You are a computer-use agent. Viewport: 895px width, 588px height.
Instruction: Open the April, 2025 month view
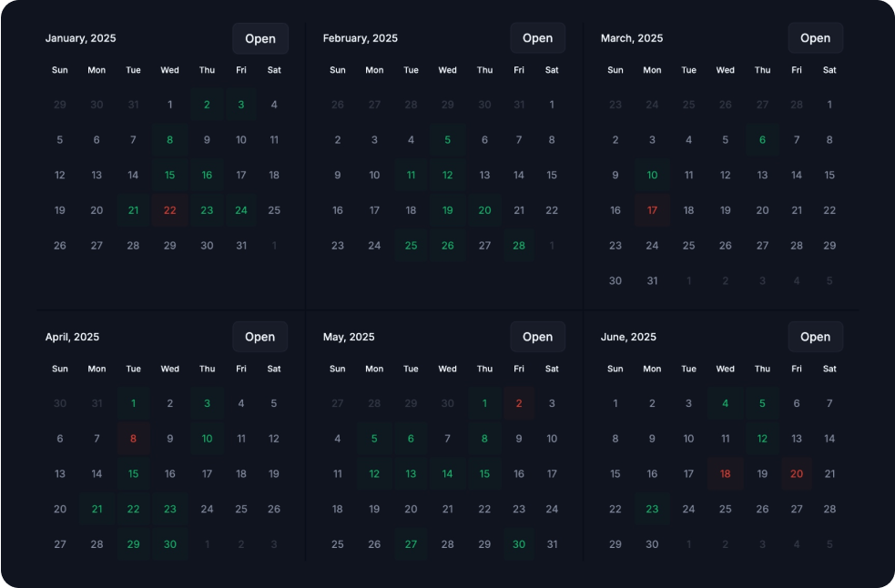(259, 337)
